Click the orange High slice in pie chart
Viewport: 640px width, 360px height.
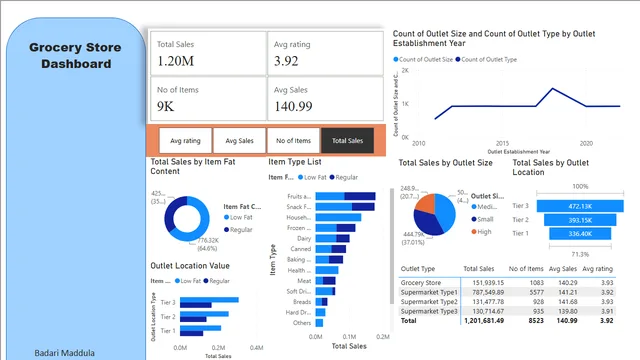(427, 203)
